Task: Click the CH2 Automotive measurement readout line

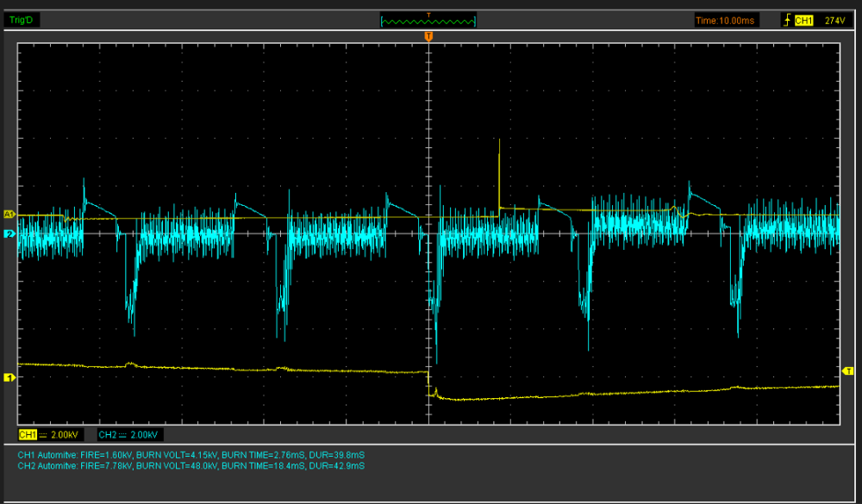Action: [x=191, y=465]
